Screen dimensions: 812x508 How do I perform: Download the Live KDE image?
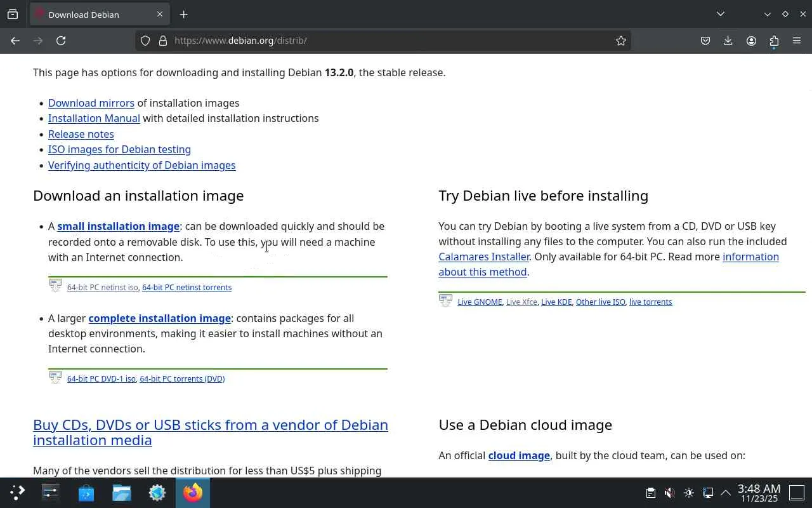tap(556, 302)
